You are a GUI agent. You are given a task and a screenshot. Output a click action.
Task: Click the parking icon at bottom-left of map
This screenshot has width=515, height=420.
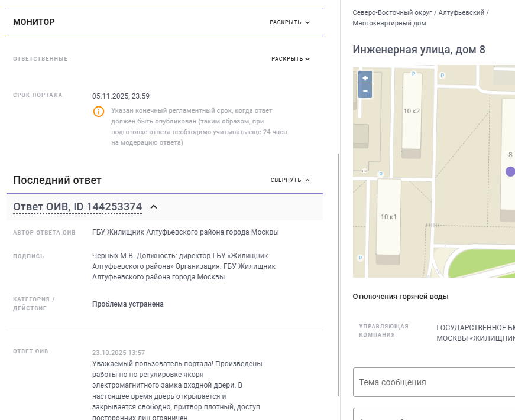pos(360,258)
